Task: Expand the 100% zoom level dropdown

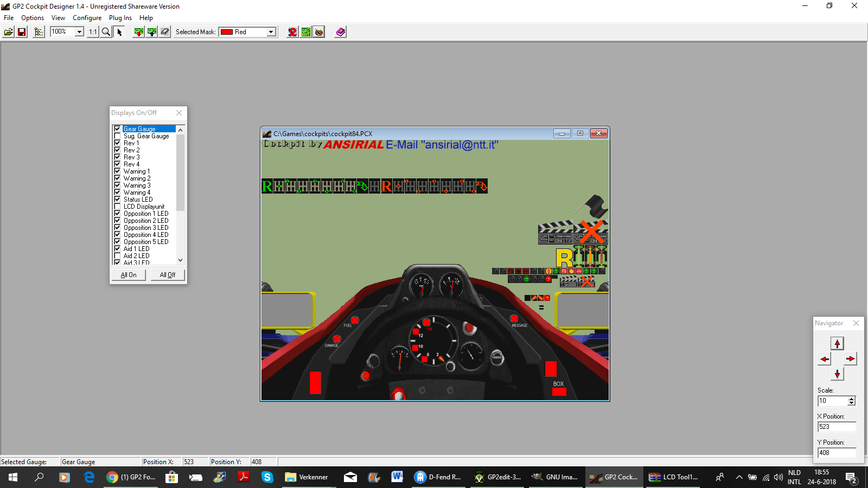Action: coord(79,32)
